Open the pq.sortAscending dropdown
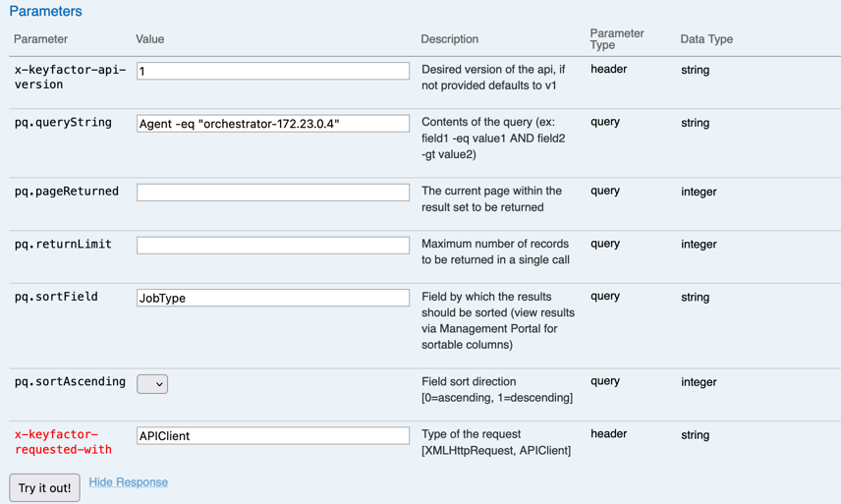This screenshot has height=504, width=841. [x=152, y=384]
